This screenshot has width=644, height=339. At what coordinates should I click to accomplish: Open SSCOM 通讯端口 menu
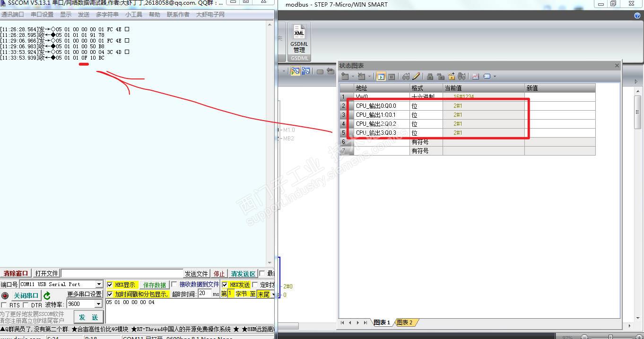(13, 15)
